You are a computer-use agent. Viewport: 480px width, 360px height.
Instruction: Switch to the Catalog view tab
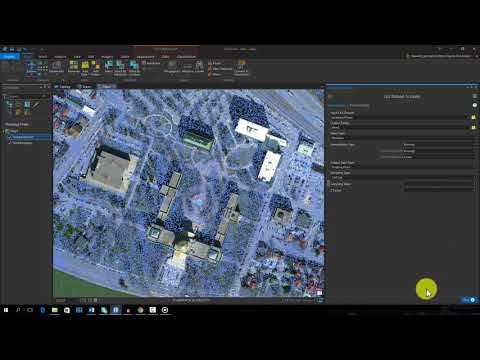(63, 86)
